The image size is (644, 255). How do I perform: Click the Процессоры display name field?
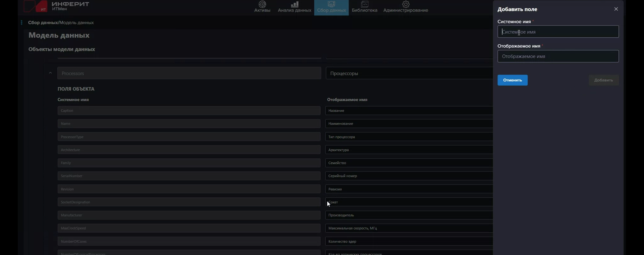(409, 73)
